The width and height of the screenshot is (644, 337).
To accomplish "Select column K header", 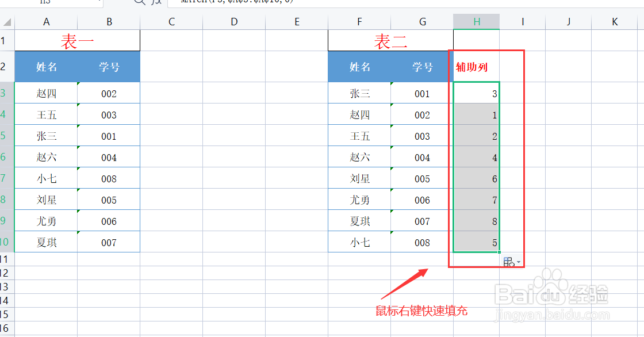I will (x=614, y=21).
